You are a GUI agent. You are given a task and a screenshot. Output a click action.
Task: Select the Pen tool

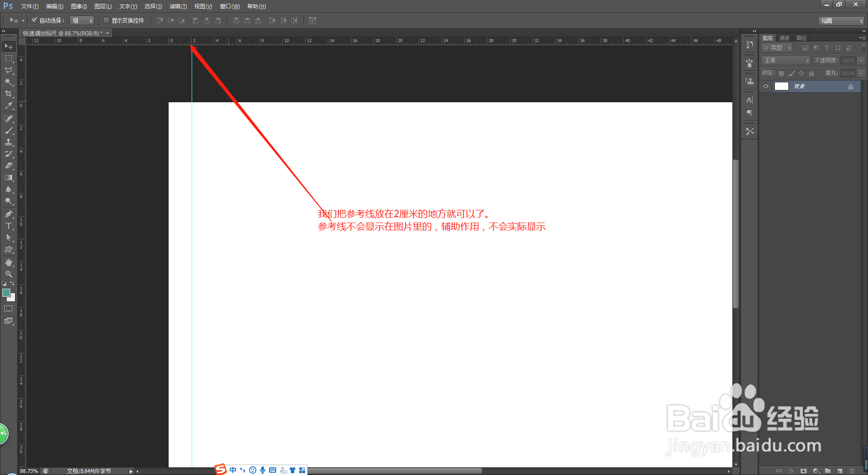click(9, 214)
